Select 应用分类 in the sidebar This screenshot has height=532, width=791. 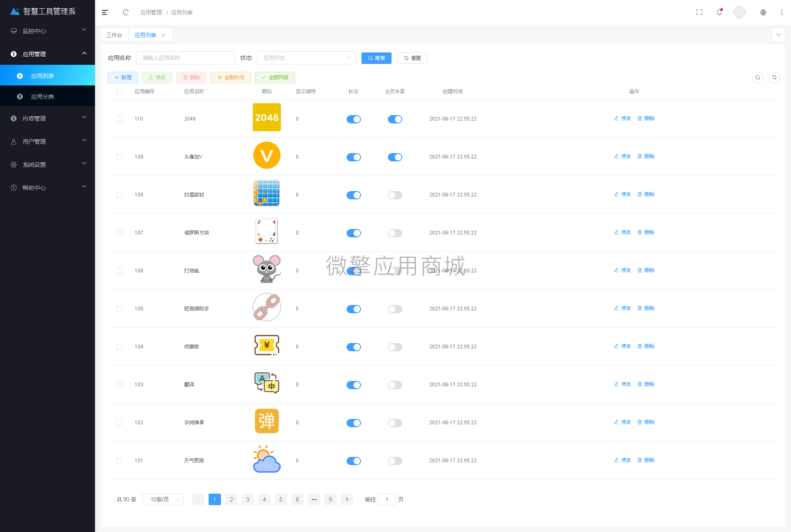(48, 97)
